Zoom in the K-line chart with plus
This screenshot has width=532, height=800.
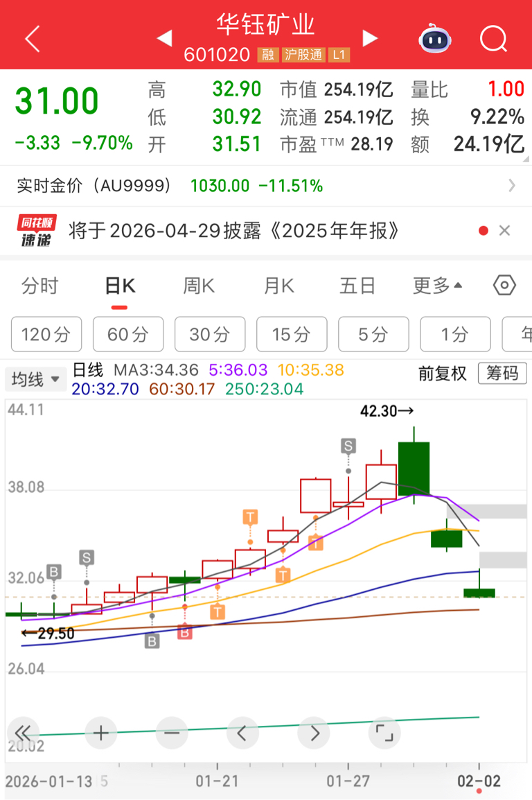click(x=100, y=733)
